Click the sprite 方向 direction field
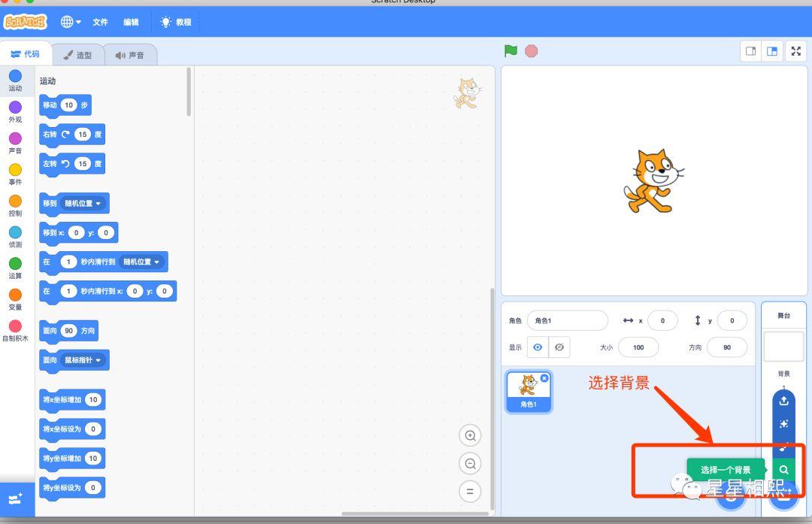 (x=727, y=347)
